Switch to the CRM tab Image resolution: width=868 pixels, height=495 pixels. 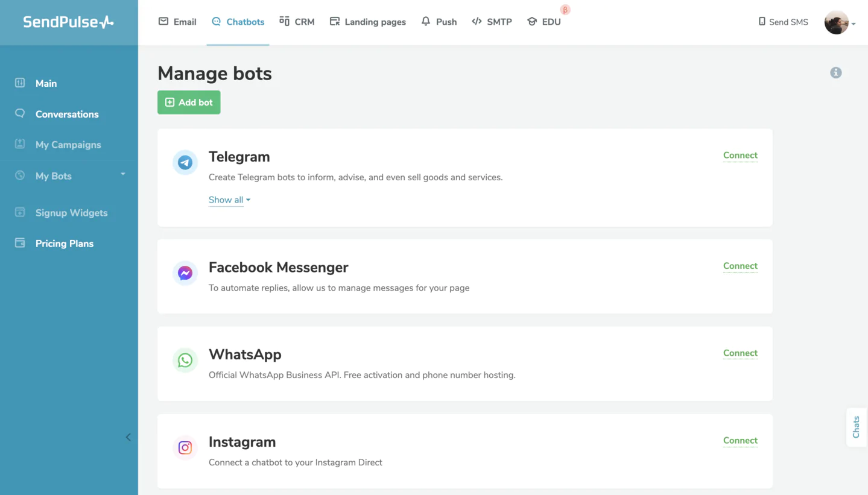coord(297,22)
